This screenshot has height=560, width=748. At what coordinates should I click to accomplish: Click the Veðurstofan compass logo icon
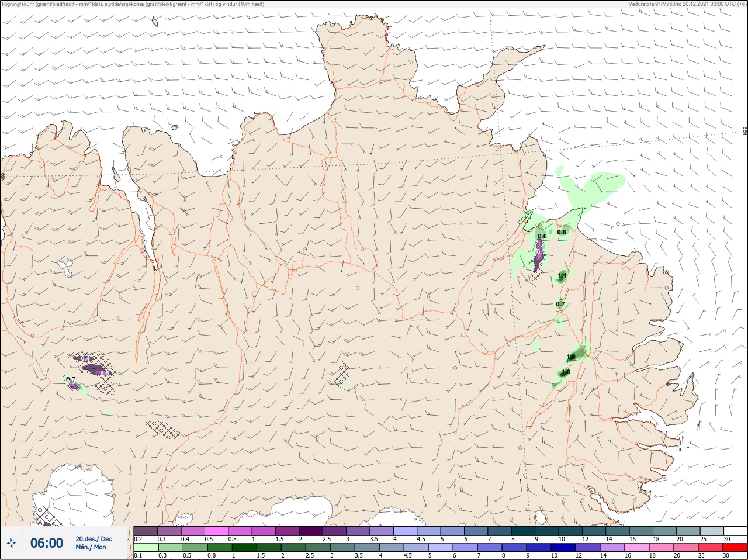coord(11,543)
